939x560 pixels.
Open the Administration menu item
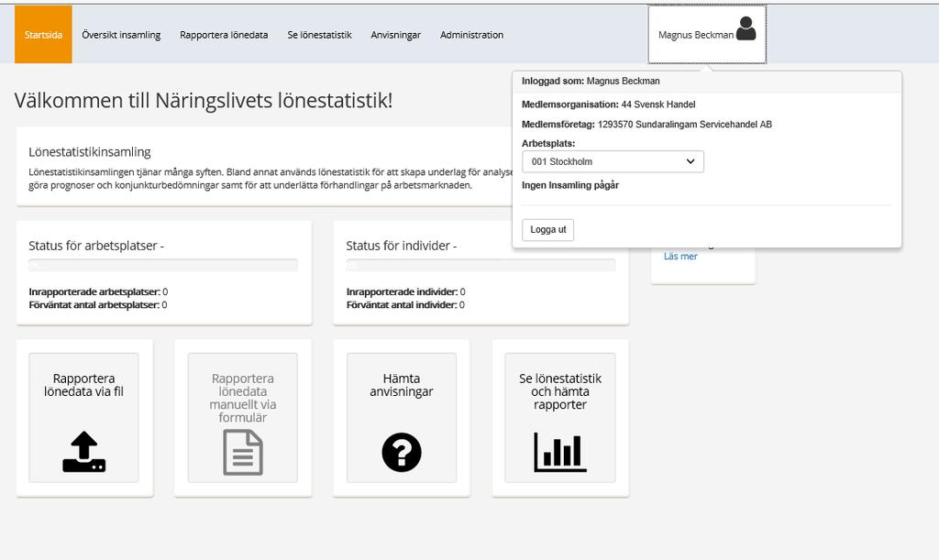471,35
